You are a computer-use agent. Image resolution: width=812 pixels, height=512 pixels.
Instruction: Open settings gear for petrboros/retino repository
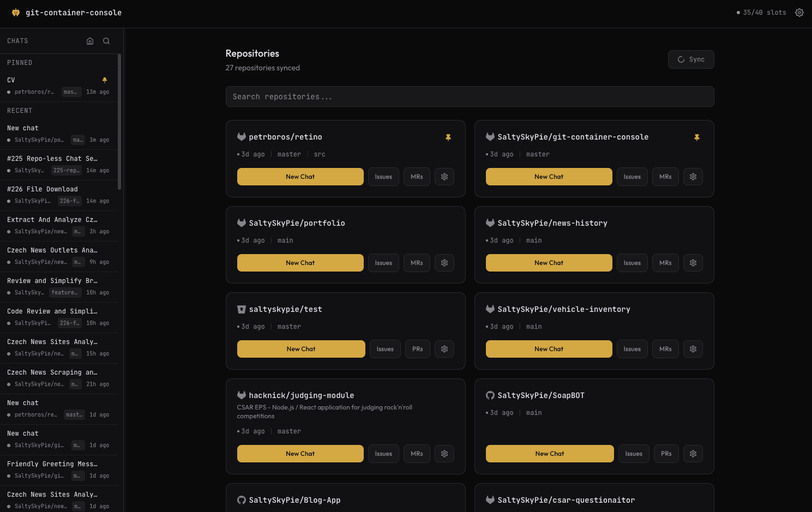(444, 177)
